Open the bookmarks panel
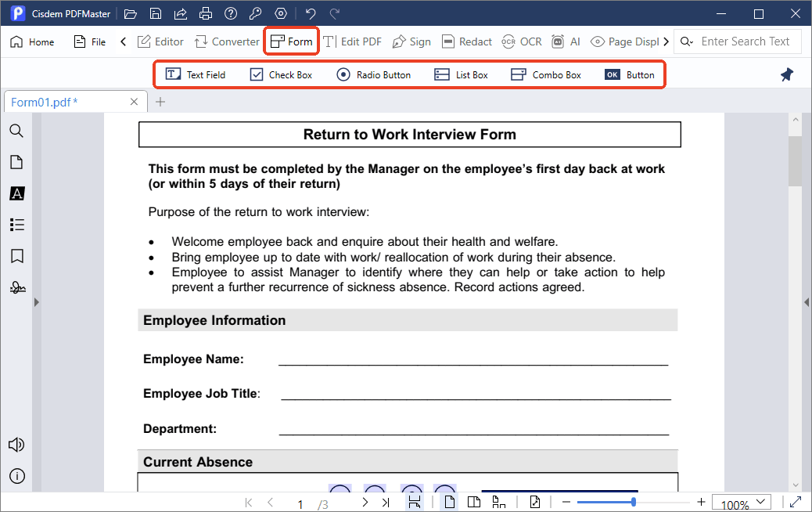Viewport: 812px width, 512px height. [16, 256]
